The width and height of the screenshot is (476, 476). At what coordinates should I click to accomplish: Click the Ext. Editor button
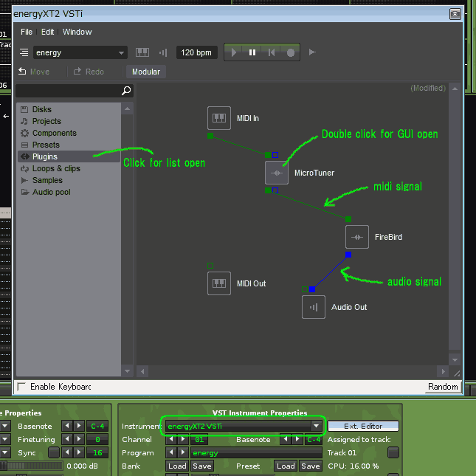363,426
